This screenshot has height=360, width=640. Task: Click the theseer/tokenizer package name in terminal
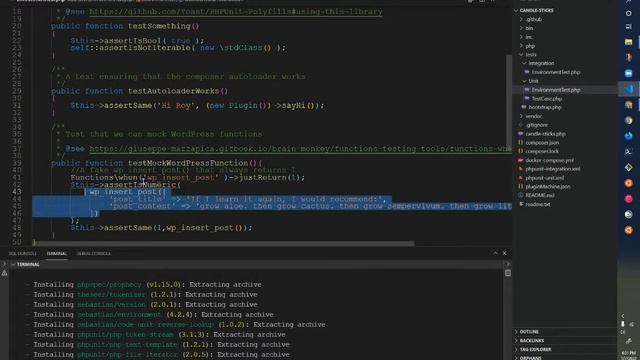click(x=111, y=295)
